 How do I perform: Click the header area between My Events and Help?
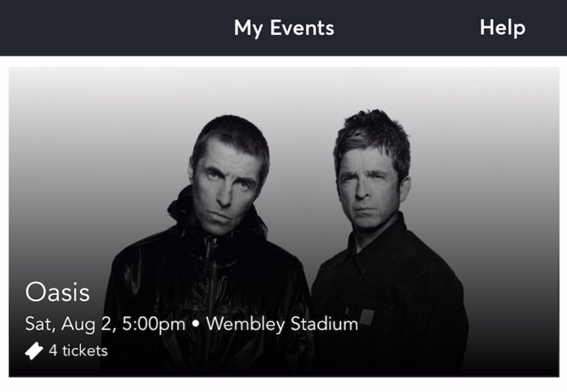pyautogui.click(x=405, y=28)
